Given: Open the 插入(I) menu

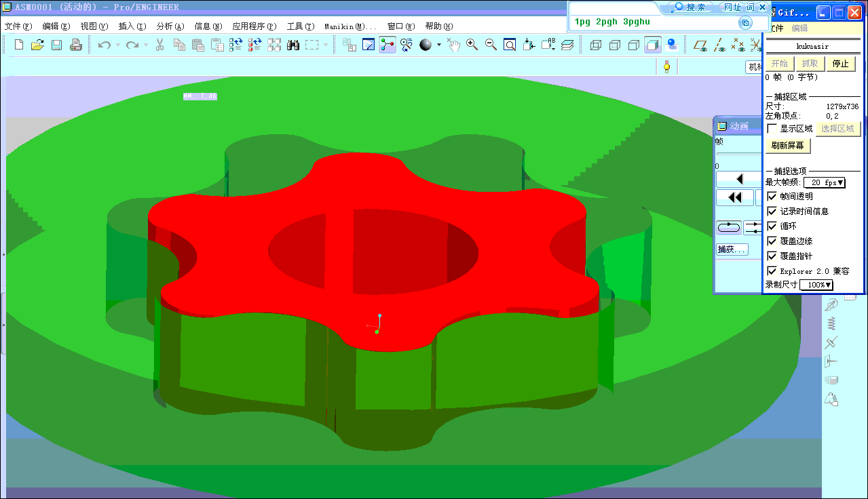Looking at the screenshot, I should point(132,26).
